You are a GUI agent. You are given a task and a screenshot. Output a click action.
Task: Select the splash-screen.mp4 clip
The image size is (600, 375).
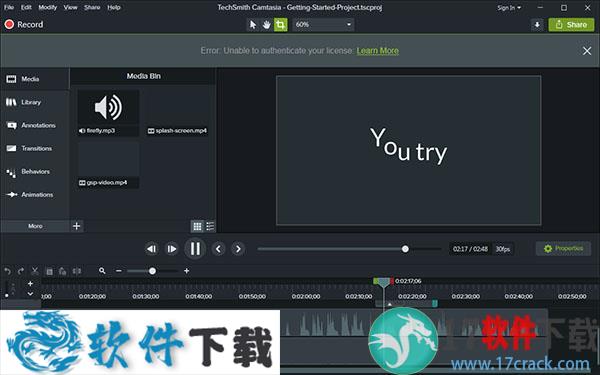177,112
